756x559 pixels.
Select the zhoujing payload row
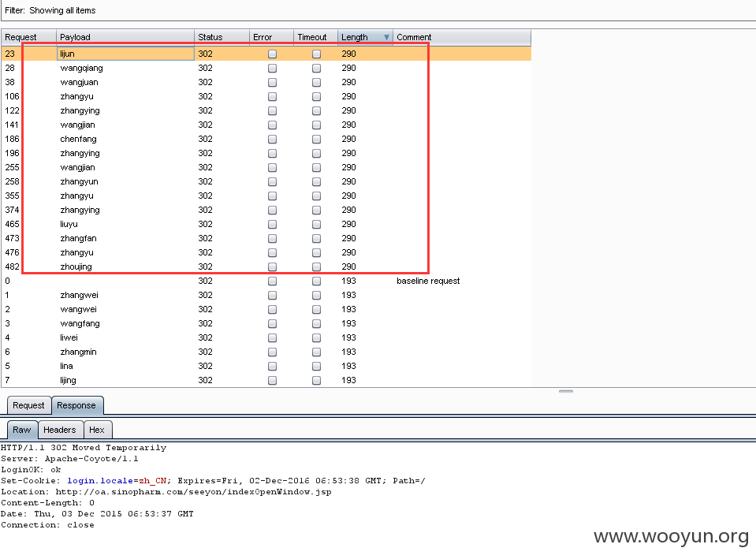[266, 266]
